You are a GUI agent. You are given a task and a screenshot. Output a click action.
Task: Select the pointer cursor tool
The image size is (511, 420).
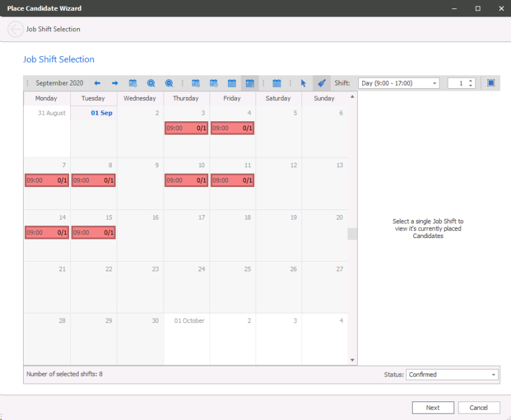tap(303, 83)
